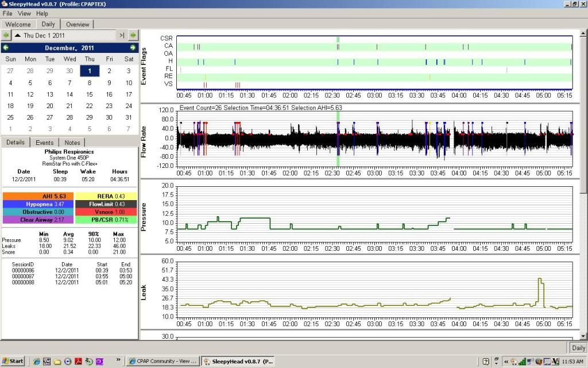Switch to the Overview tab
The height and width of the screenshot is (368, 588).
tap(77, 24)
